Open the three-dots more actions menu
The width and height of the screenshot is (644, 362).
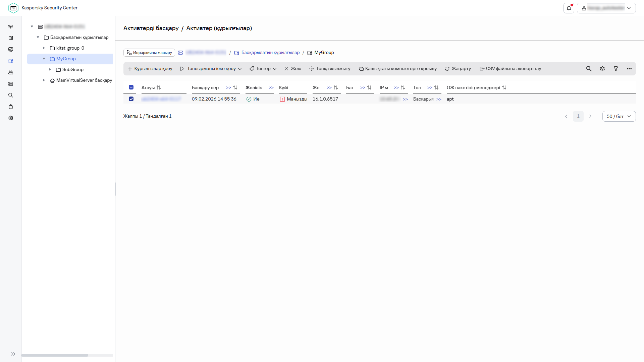coord(629,69)
